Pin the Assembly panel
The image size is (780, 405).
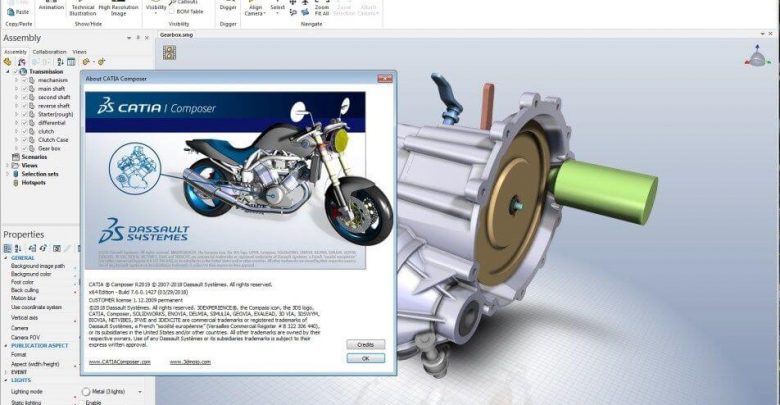[x=138, y=38]
